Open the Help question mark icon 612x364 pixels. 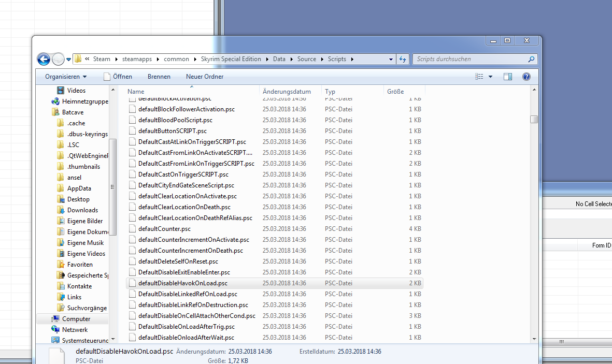pos(526,77)
